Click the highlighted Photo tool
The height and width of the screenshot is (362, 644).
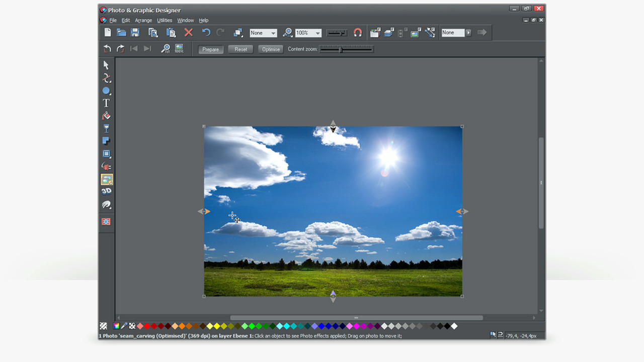click(107, 179)
